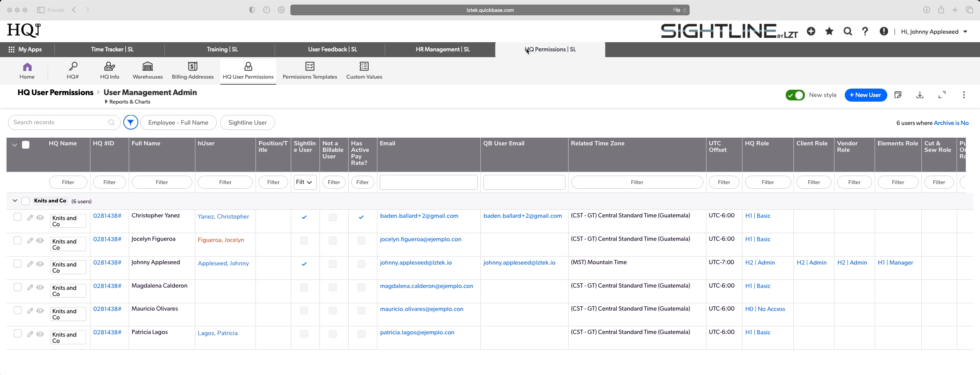The width and height of the screenshot is (980, 375).
Task: Click the filter funnel icon
Action: (131, 122)
